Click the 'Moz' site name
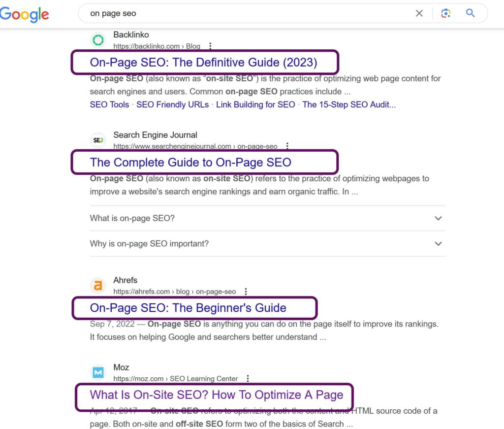The image size is (504, 429). (121, 367)
